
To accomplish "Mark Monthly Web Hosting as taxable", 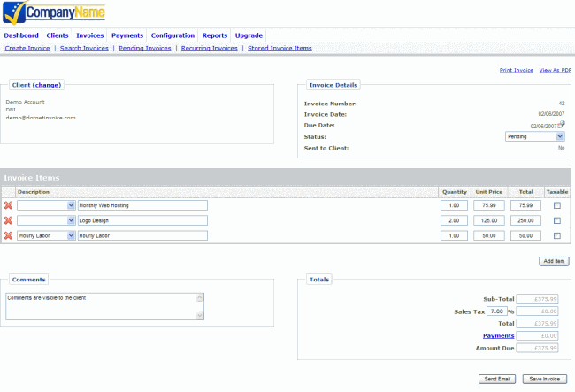I will click(x=557, y=205).
